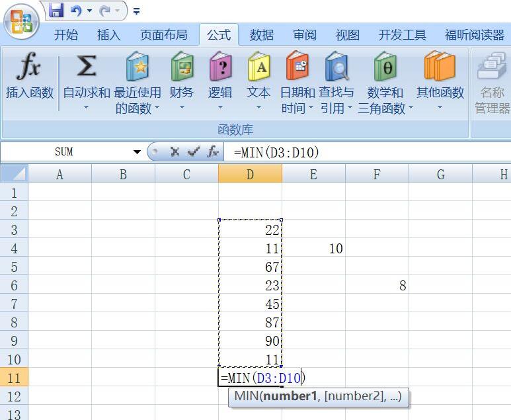Customize the Quick Access Toolbar
Image resolution: width=511 pixels, height=420 pixels.
click(x=137, y=11)
